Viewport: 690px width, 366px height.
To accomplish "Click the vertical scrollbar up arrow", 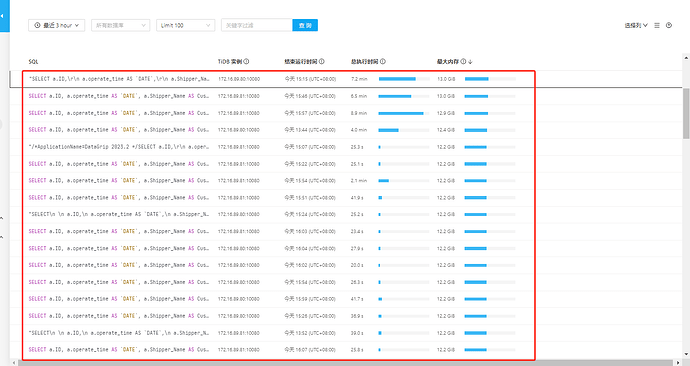I will (686, 58).
